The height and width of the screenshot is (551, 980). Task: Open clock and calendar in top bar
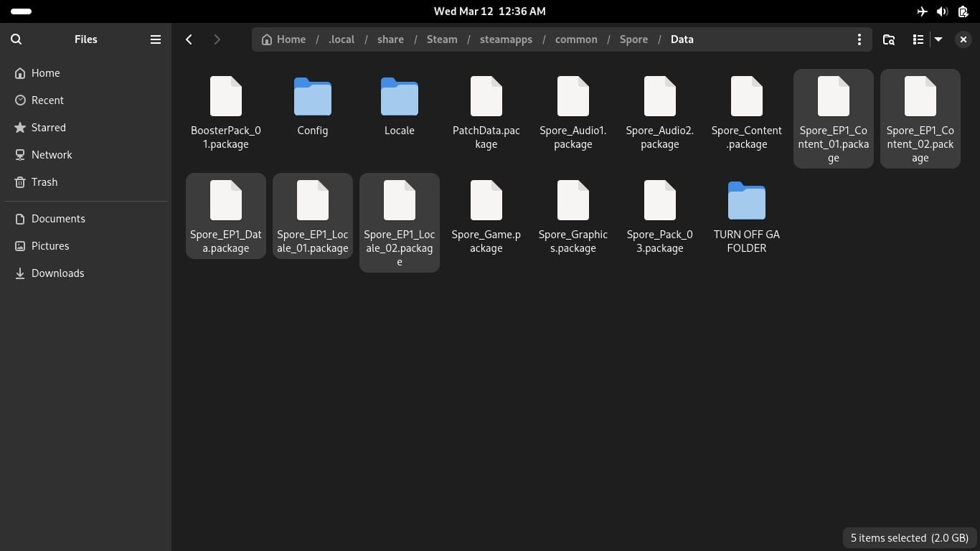pos(490,11)
